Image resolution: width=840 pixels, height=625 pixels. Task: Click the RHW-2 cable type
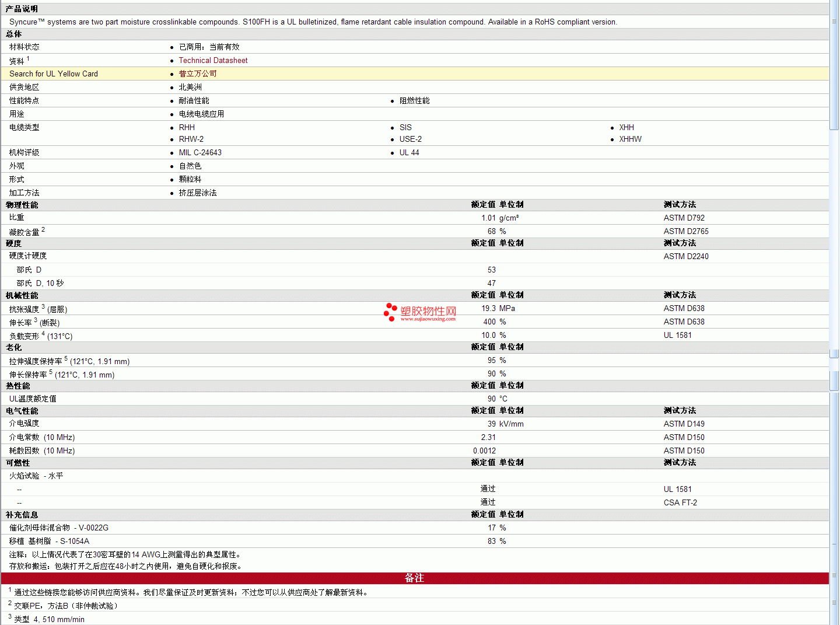tap(191, 139)
